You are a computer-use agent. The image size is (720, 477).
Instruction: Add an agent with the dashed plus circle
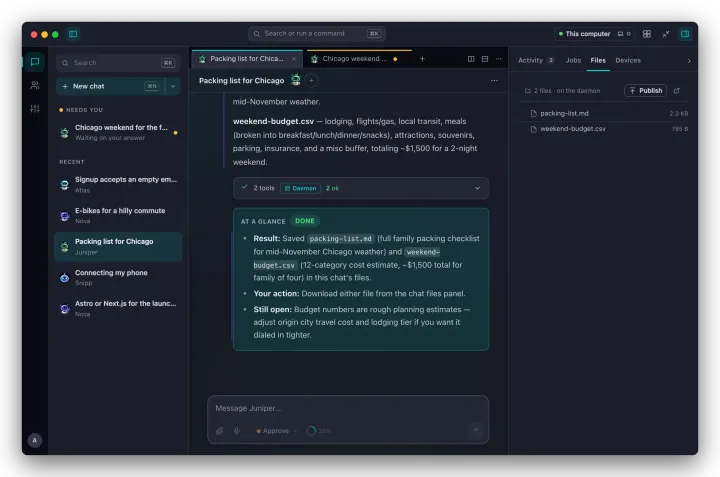[311, 80]
